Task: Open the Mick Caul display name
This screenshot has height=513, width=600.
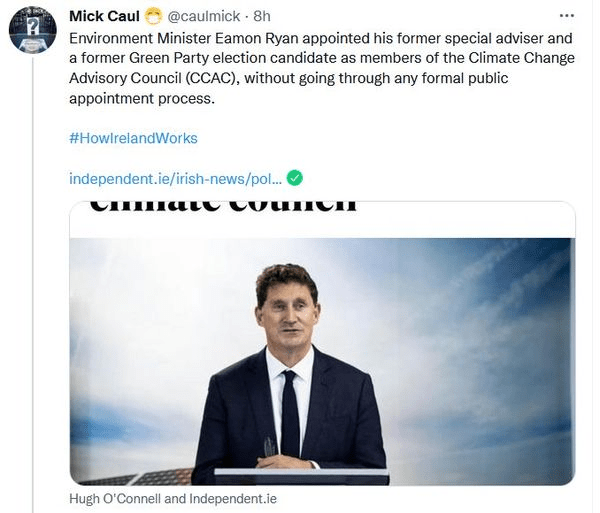Action: click(x=104, y=16)
